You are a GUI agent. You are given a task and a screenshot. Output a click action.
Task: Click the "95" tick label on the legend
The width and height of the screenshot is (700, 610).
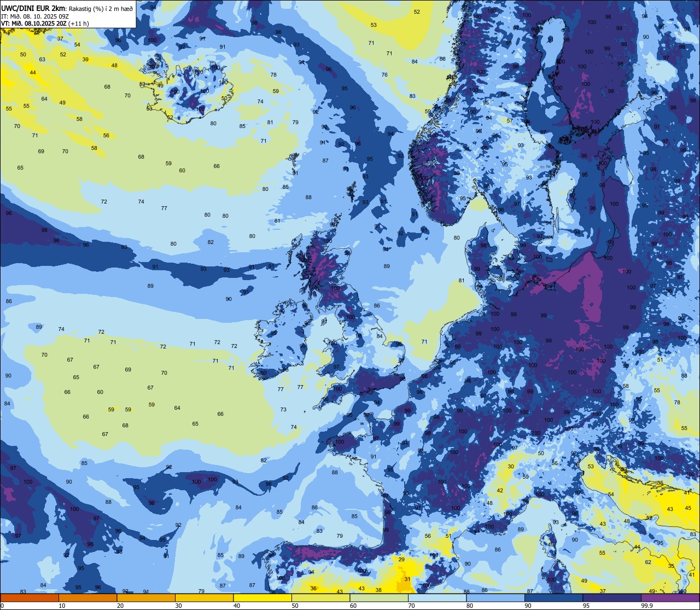586,606
